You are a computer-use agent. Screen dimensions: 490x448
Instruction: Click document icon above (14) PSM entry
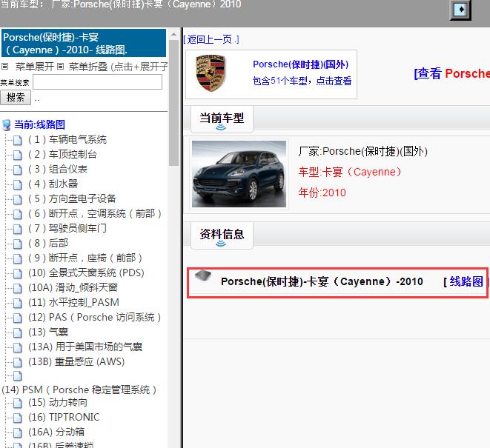click(x=18, y=376)
